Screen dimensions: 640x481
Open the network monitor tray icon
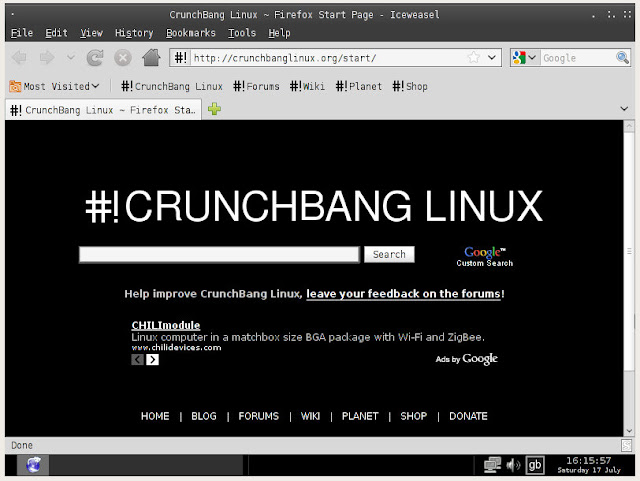[x=492, y=465]
